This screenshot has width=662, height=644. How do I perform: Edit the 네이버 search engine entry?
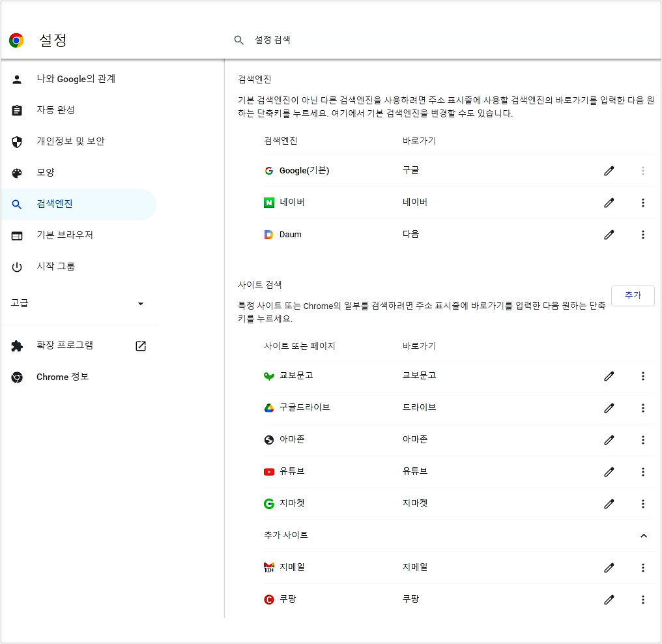coord(609,203)
